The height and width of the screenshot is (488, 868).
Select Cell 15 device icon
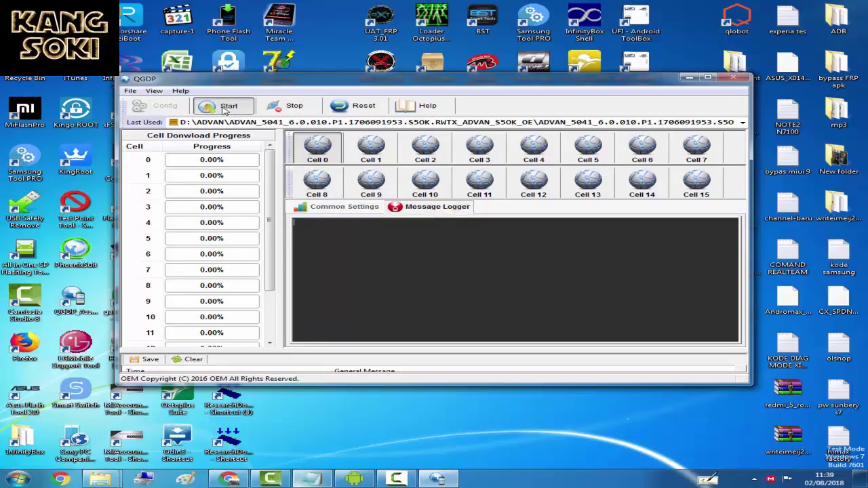[696, 184]
